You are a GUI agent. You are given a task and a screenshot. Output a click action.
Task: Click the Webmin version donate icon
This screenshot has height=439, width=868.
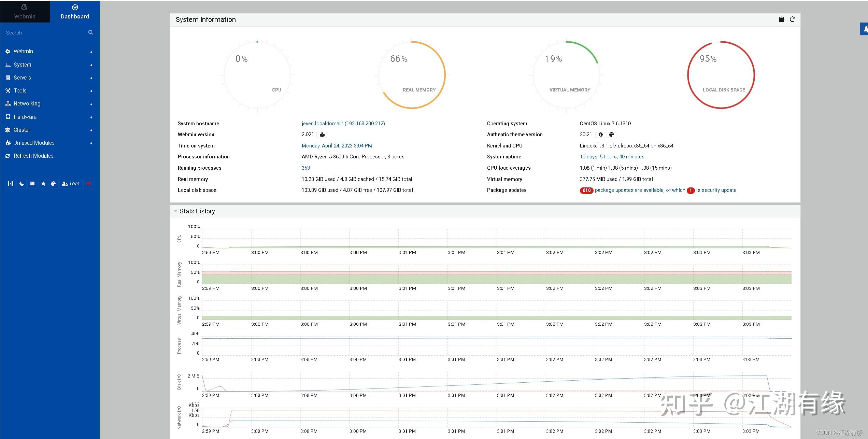tap(322, 135)
